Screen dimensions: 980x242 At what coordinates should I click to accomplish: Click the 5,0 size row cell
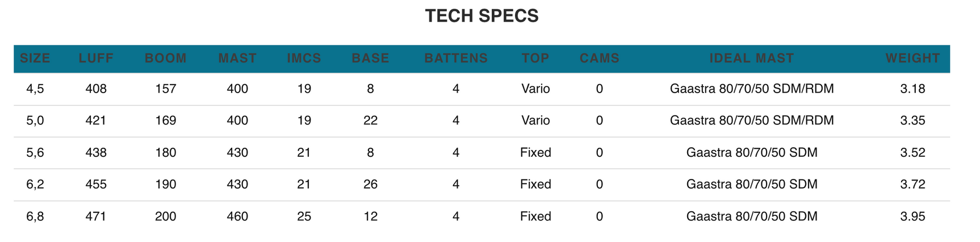coord(35,121)
